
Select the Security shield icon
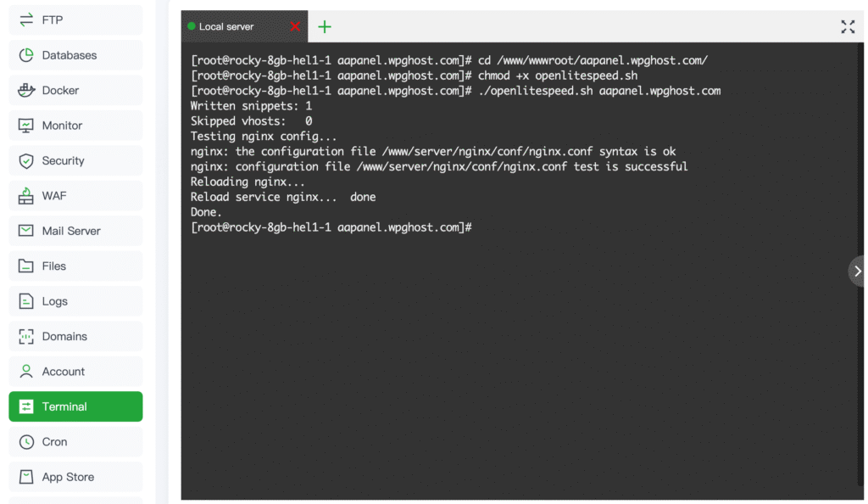75,160
